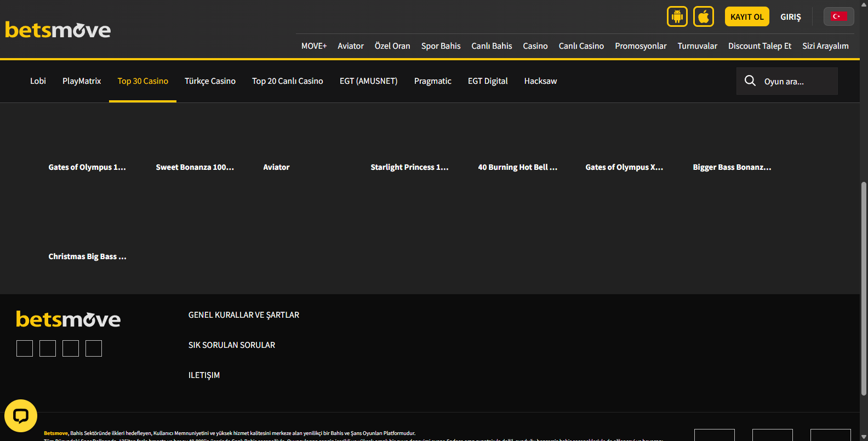
Task: Open GENEL KURALLAR VE ŞARTLAR link
Action: pyautogui.click(x=244, y=315)
